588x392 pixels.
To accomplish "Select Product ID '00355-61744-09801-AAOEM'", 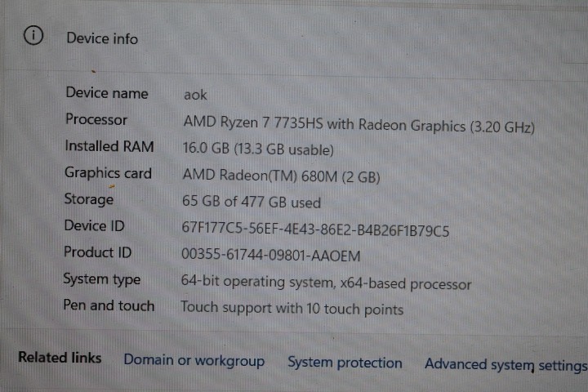I will tap(271, 255).
